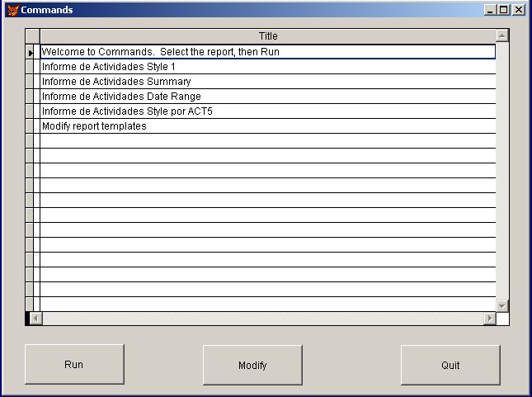Click the current record pointer arrow marker
This screenshot has width=532, height=397.
(x=32, y=52)
